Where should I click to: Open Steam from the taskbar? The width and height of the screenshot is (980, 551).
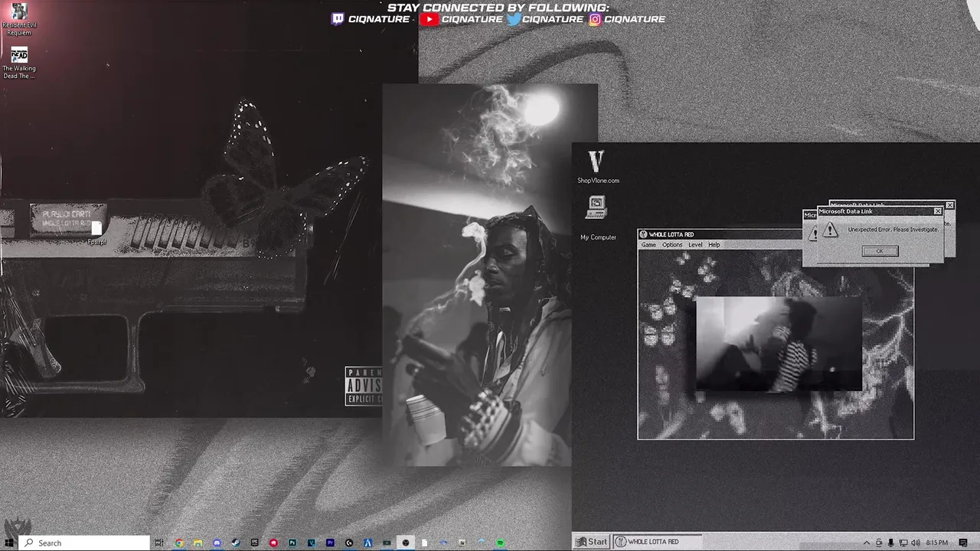(235, 543)
